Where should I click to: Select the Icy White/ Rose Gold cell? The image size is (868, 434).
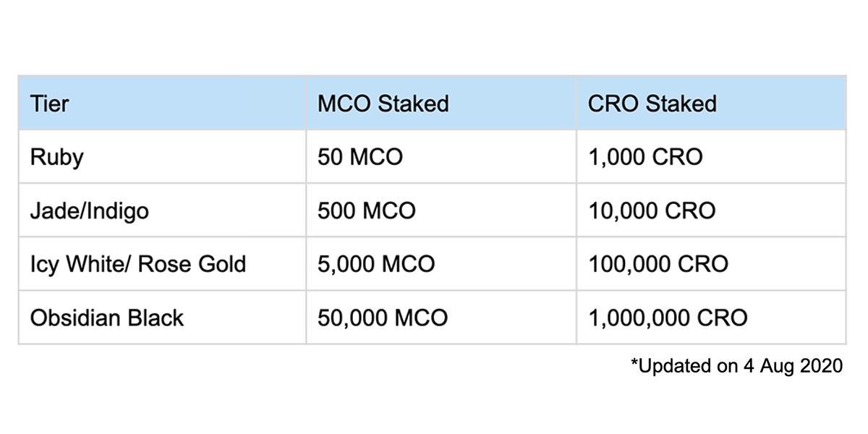coord(137,264)
